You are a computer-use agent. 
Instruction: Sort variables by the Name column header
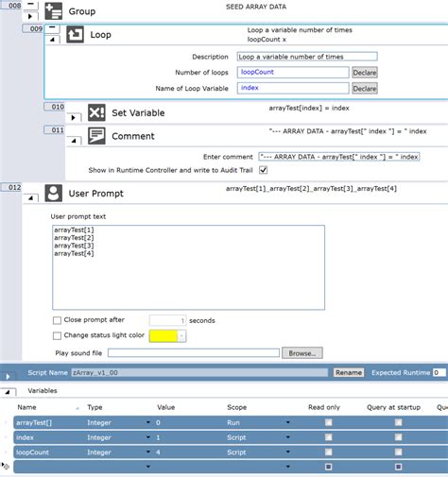click(x=26, y=407)
